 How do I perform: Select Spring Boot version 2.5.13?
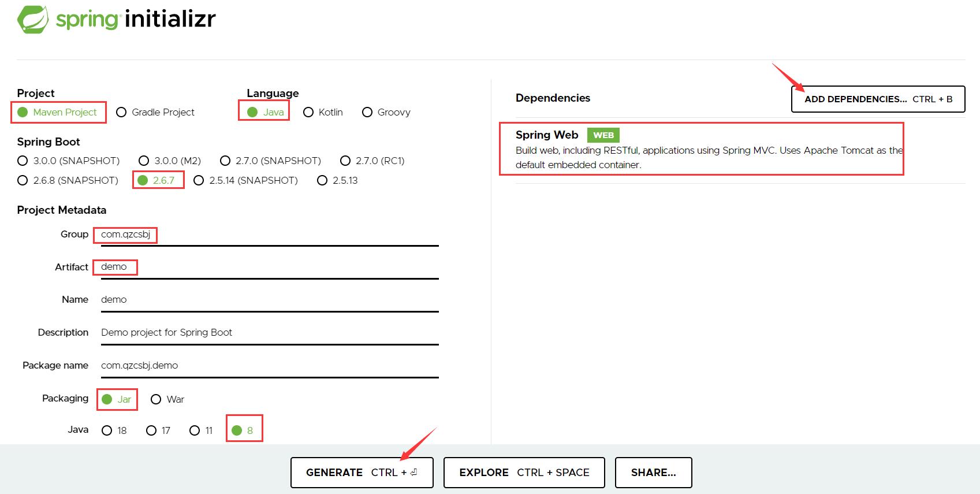[x=338, y=180]
